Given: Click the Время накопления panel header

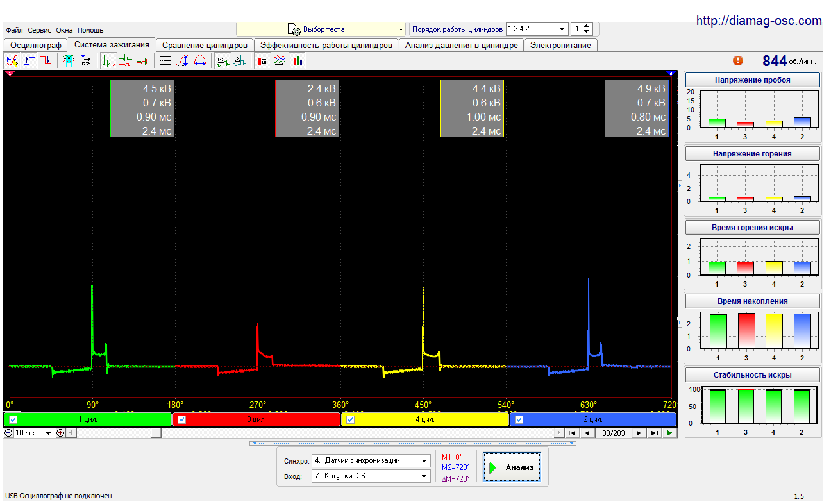Looking at the screenshot, I should pos(753,301).
